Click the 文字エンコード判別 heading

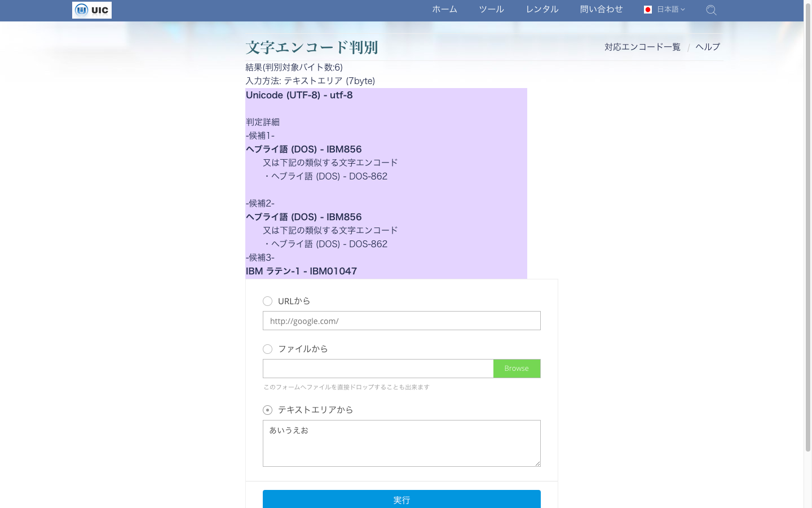pyautogui.click(x=312, y=47)
